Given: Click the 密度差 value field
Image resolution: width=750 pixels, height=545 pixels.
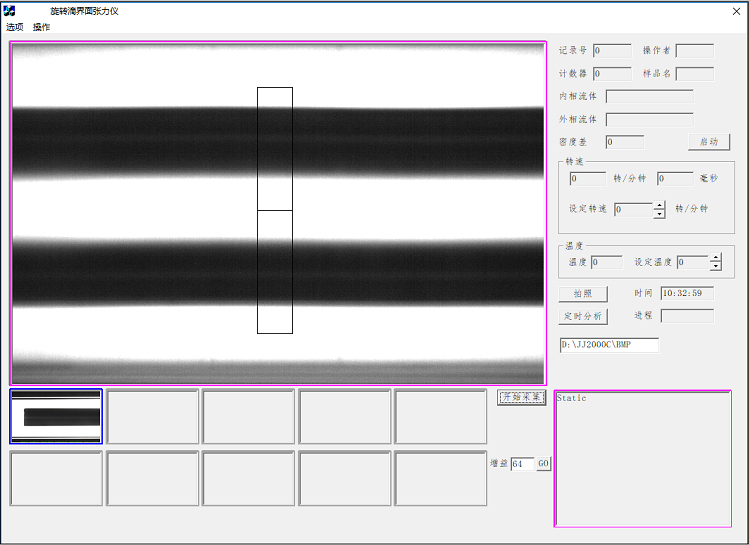Looking at the screenshot, I should click(x=624, y=142).
